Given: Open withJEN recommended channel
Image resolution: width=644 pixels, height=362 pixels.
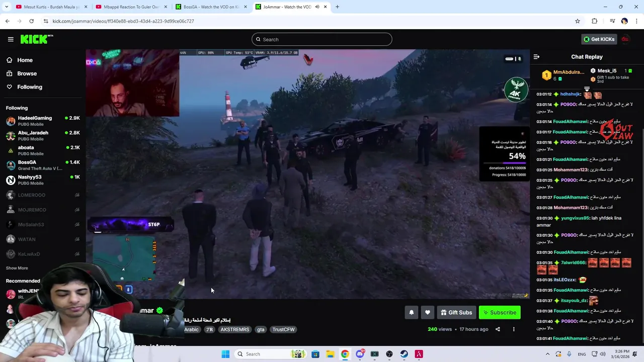Looking at the screenshot, I should 24,294.
